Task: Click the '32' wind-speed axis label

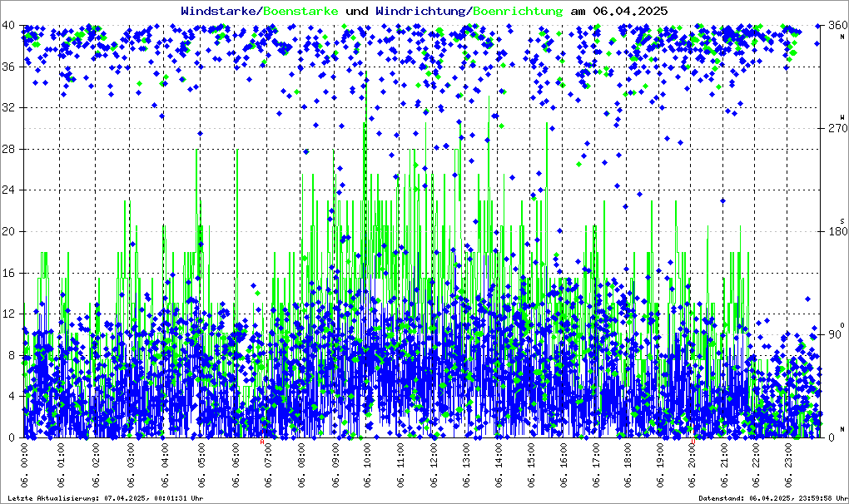Action: click(8, 107)
